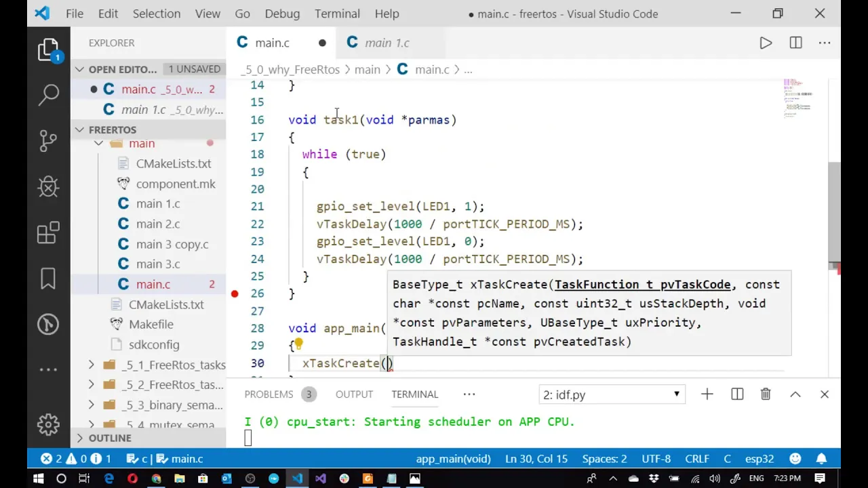The image size is (868, 488).
Task: Open the Manage gear menu
Action: [49, 424]
